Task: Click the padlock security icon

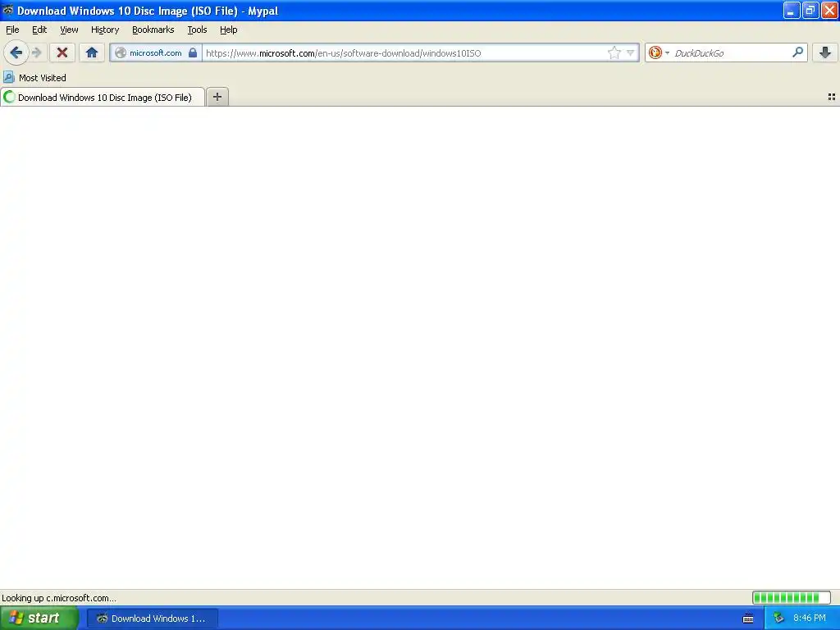Action: click(193, 52)
